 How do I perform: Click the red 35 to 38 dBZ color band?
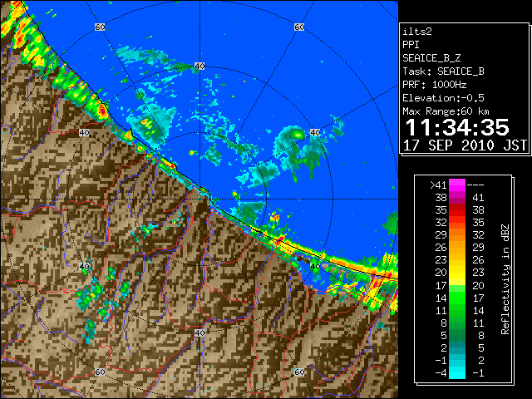tap(457, 210)
